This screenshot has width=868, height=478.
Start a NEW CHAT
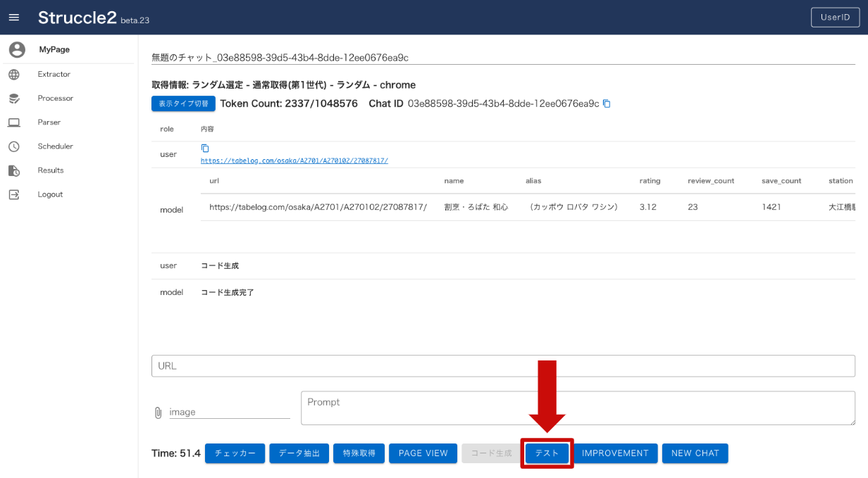[695, 453]
